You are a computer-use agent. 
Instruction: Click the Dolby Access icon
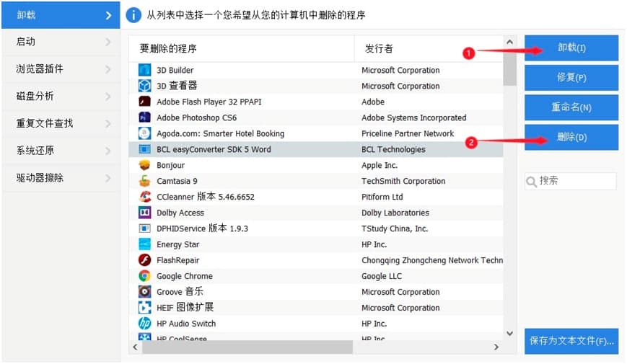pos(144,213)
